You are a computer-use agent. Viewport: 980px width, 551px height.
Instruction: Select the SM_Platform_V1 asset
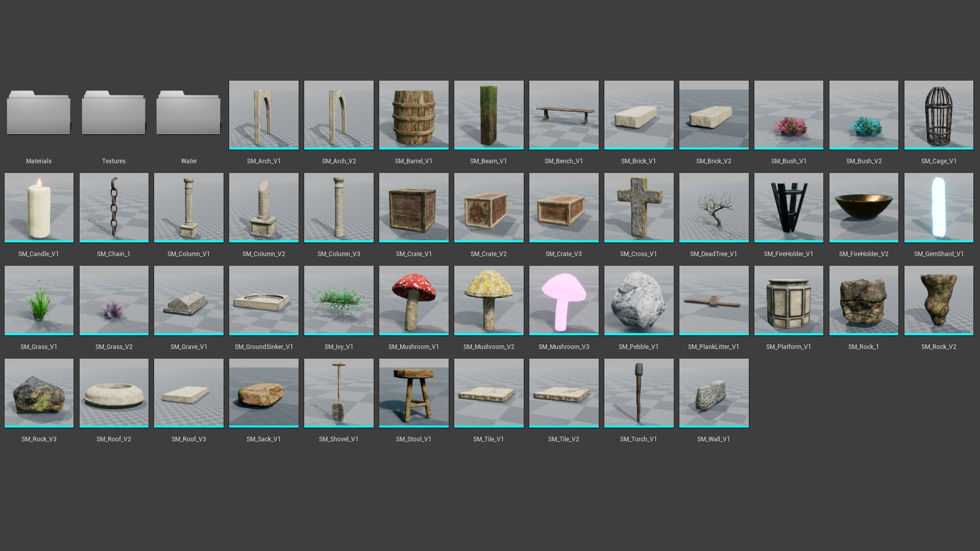click(789, 300)
